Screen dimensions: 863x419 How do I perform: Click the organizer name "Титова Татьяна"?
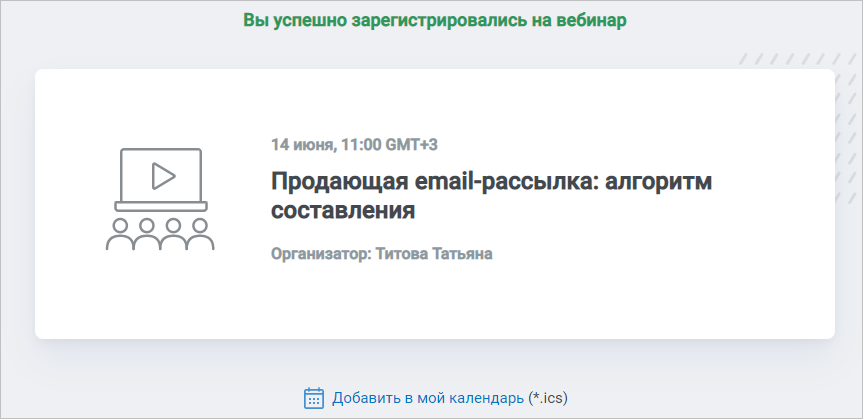434,254
